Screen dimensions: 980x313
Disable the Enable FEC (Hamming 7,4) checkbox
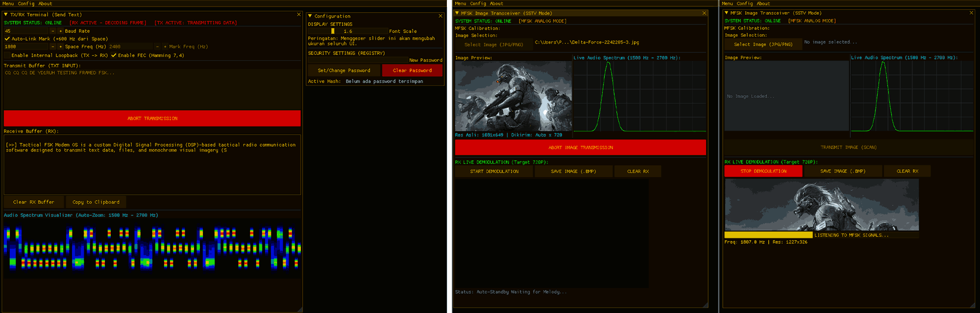(x=114, y=55)
